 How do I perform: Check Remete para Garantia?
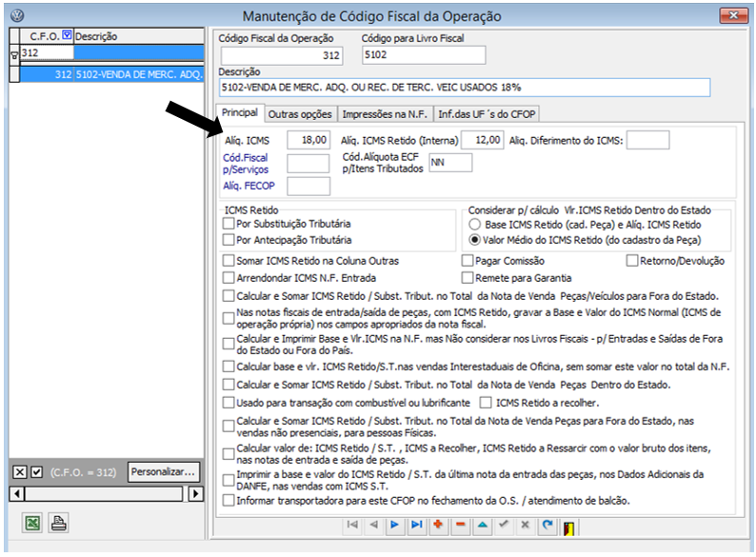point(468,278)
